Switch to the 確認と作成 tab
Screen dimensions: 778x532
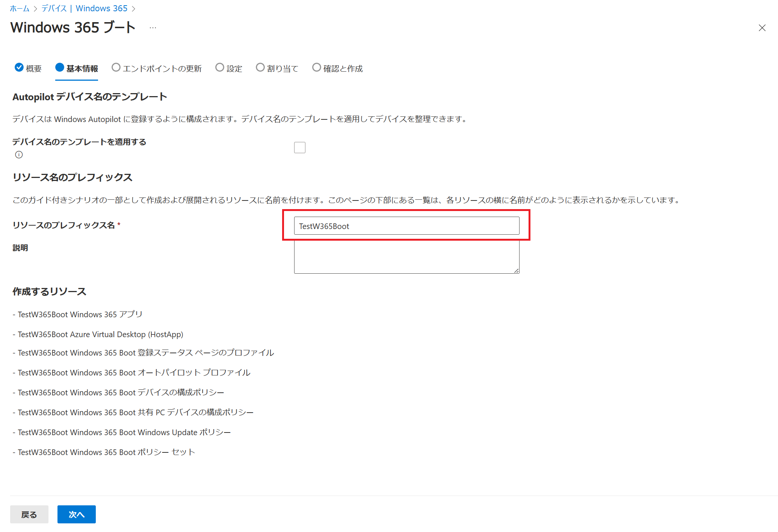(343, 69)
